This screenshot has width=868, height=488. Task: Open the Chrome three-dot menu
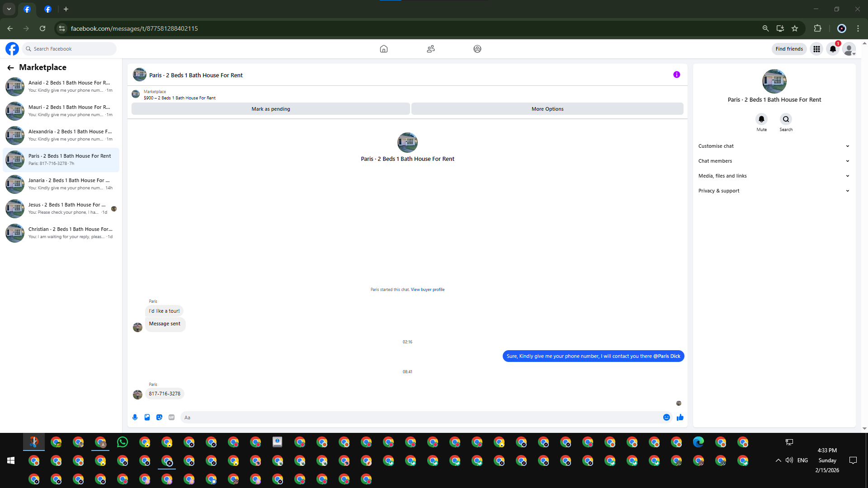pyautogui.click(x=858, y=28)
